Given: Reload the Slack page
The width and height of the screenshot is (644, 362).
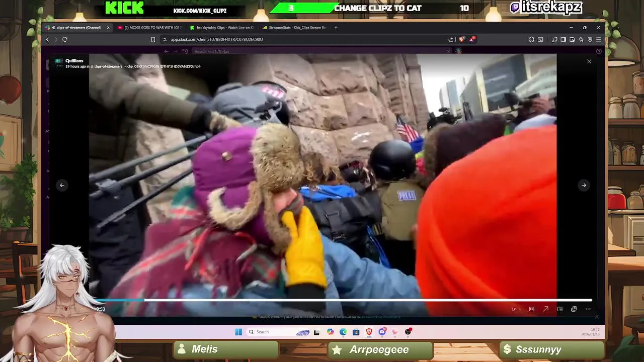Looking at the screenshot, I should (x=65, y=39).
